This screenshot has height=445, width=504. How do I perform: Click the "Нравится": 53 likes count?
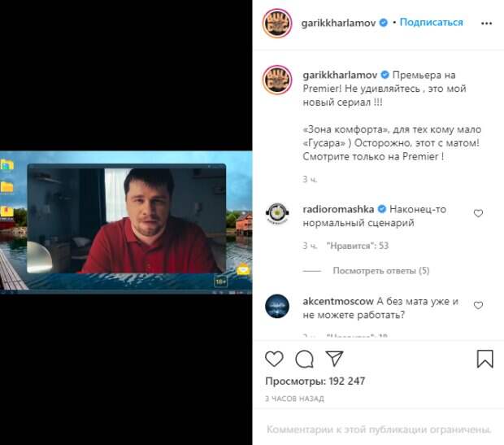358,246
